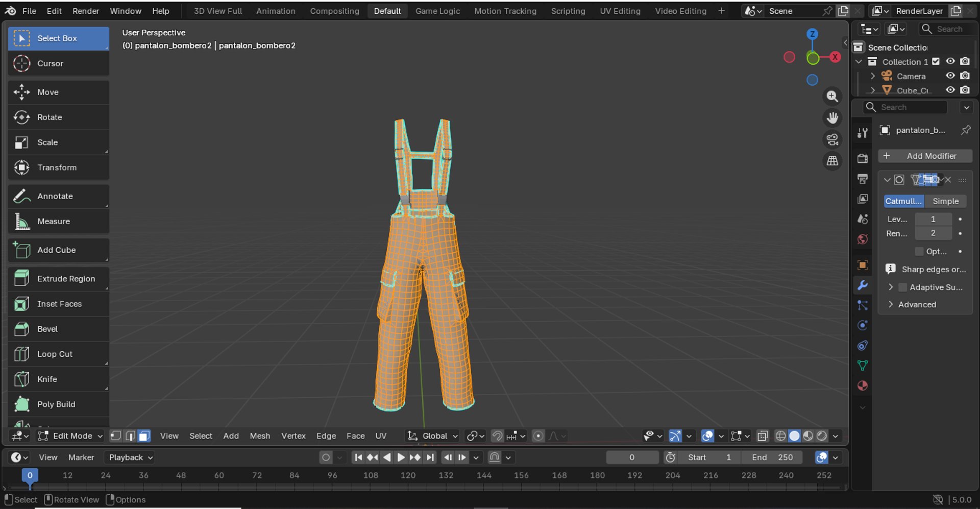Switch orthographic/perspective grid icon

[x=832, y=161]
